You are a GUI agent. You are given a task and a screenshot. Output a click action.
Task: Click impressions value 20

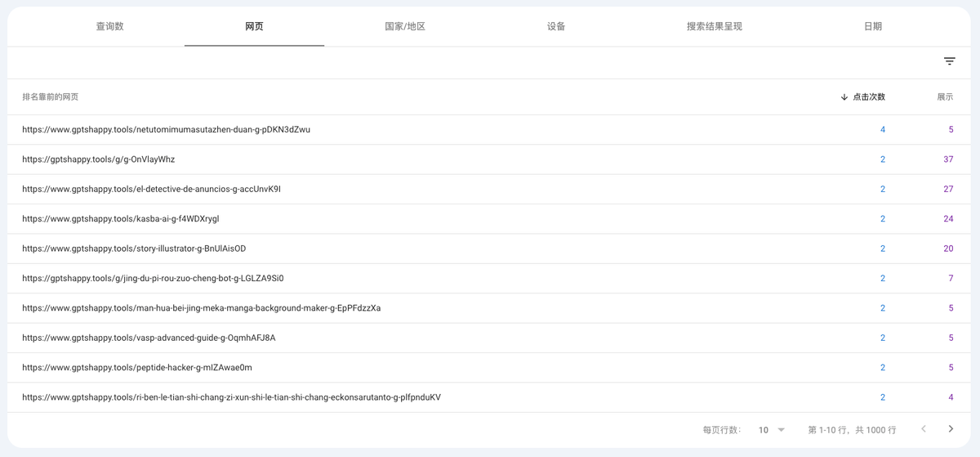point(948,249)
